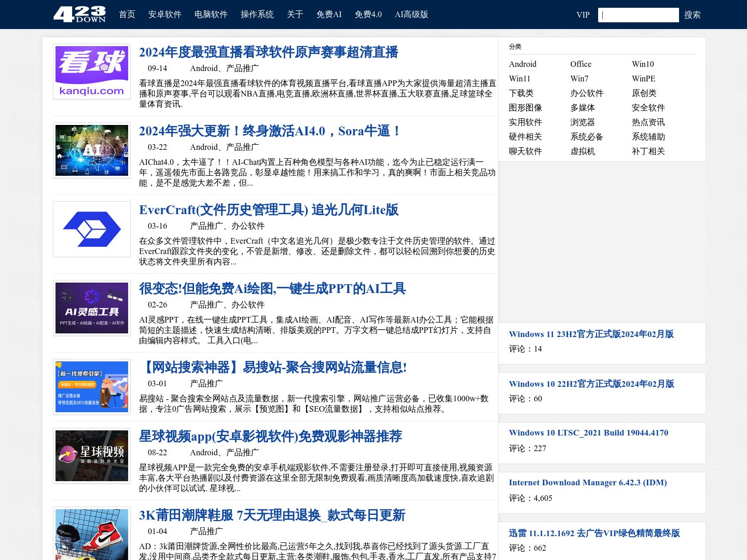Open Windows 11 23H2官方正式版 sidebar link

point(591,334)
